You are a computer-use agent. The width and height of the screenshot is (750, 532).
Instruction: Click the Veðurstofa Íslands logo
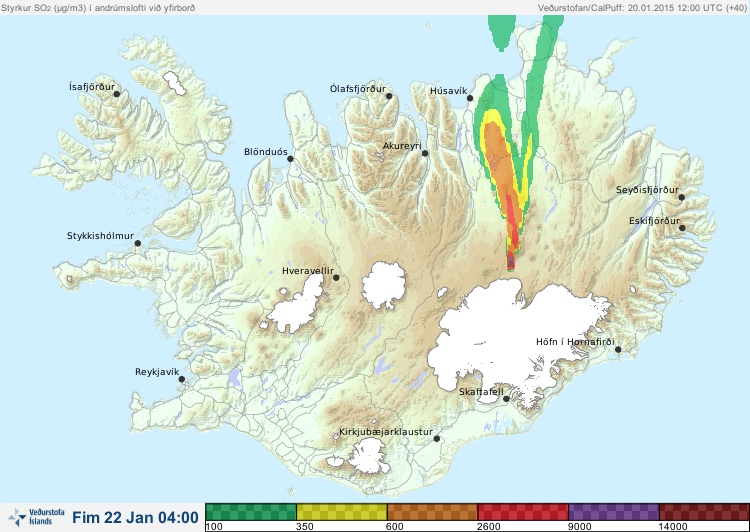[x=36, y=517]
